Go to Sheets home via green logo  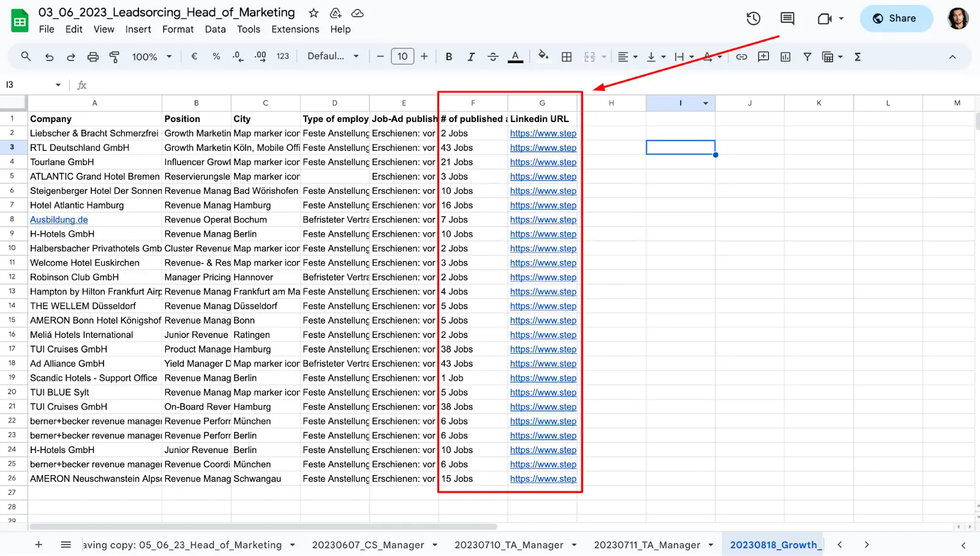pyautogui.click(x=20, y=20)
